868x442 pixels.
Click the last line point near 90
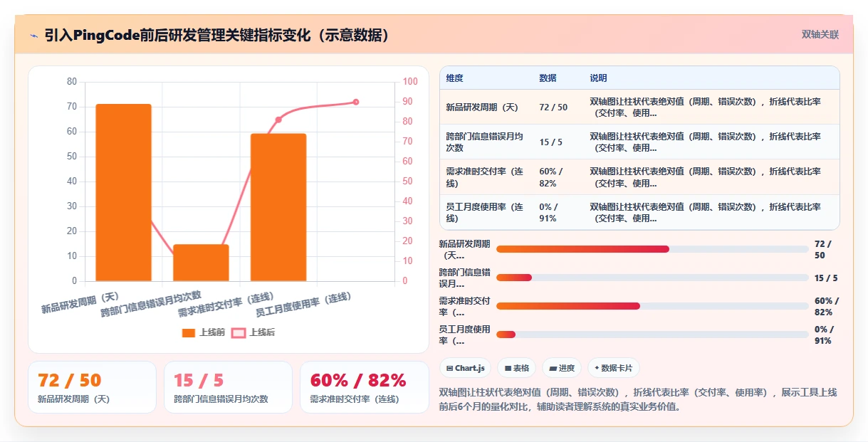coord(356,102)
